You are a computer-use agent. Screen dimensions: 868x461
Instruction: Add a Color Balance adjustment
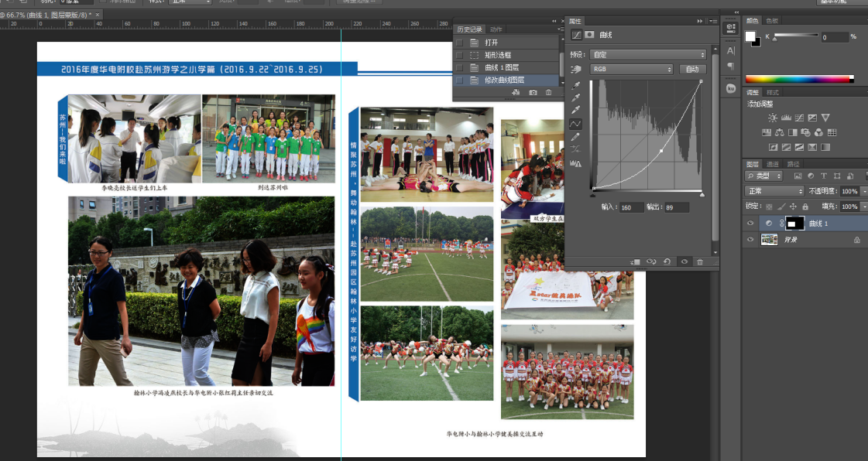780,132
